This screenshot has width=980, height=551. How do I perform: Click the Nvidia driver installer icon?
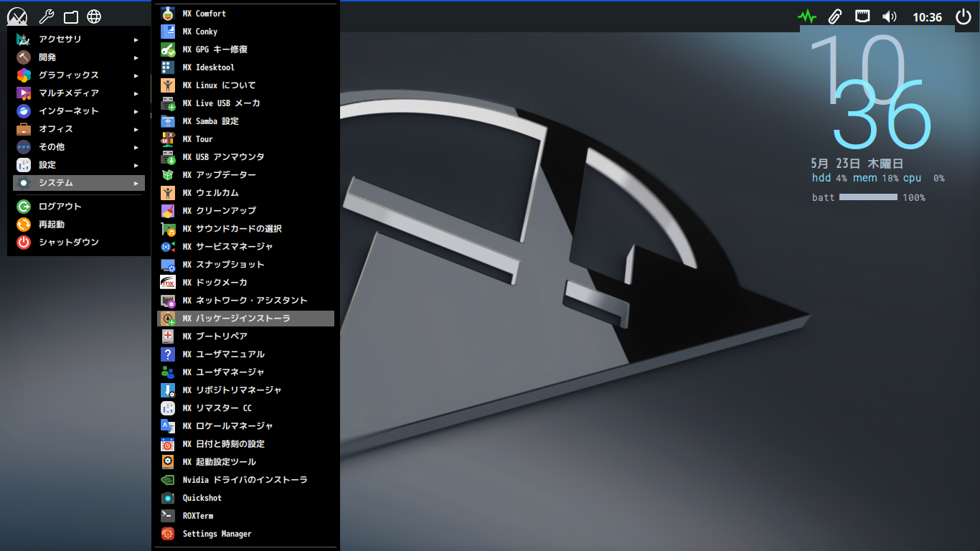coord(168,480)
